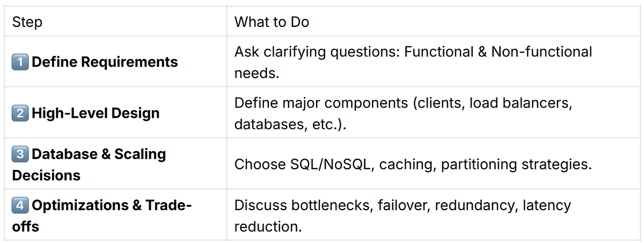Click 'Database & Scaling Decisions' text

89,165
